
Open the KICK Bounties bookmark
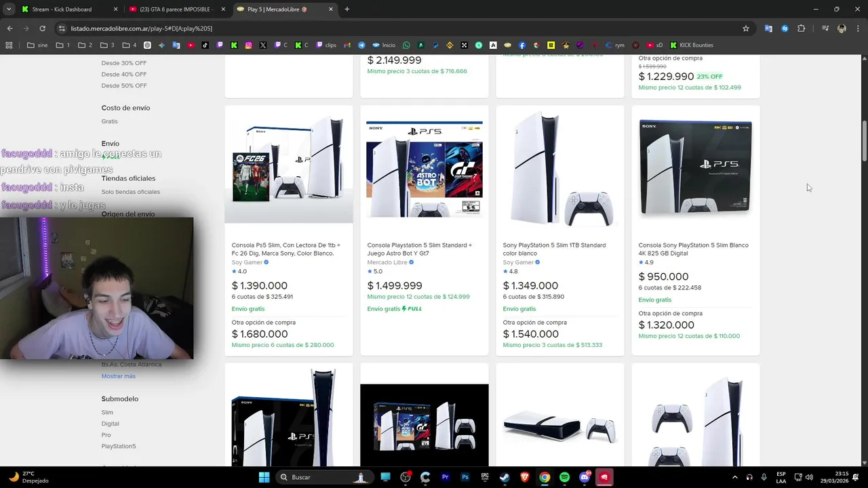click(692, 45)
